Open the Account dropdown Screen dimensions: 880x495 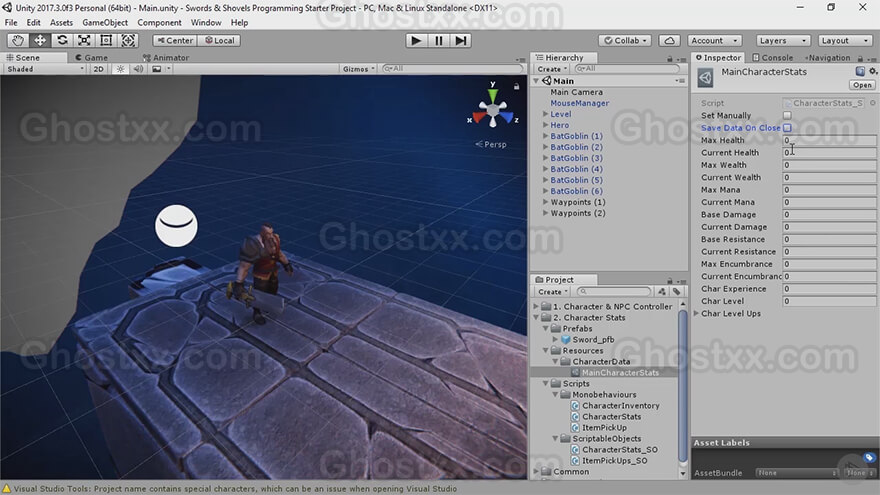(x=714, y=40)
